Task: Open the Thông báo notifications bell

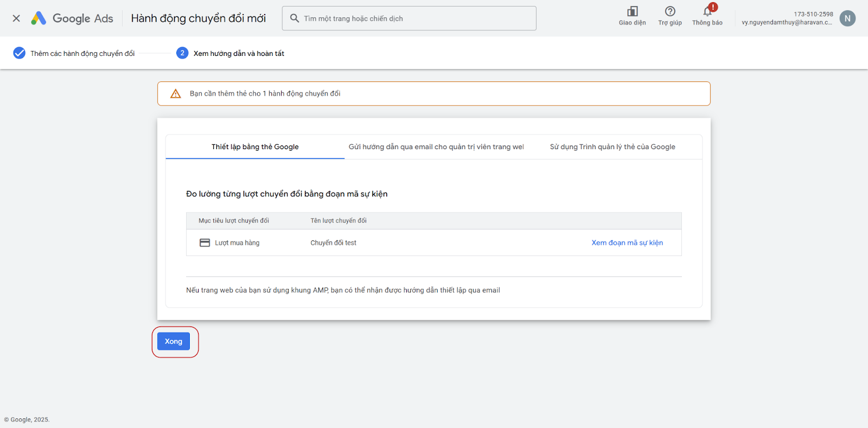Action: (x=707, y=12)
